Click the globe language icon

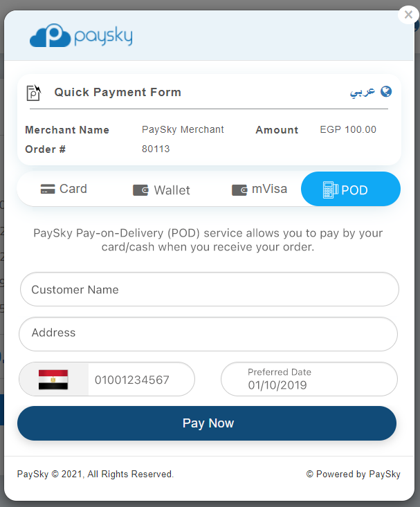pyautogui.click(x=386, y=91)
